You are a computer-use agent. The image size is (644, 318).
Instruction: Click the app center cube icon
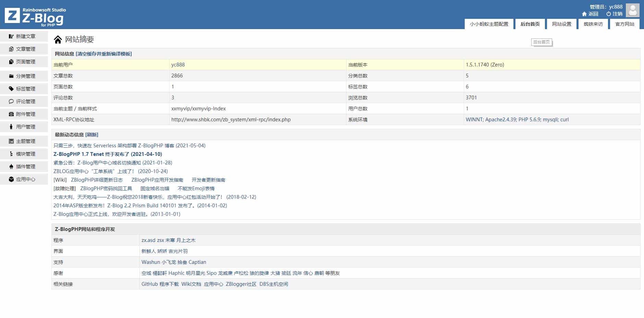(x=11, y=179)
